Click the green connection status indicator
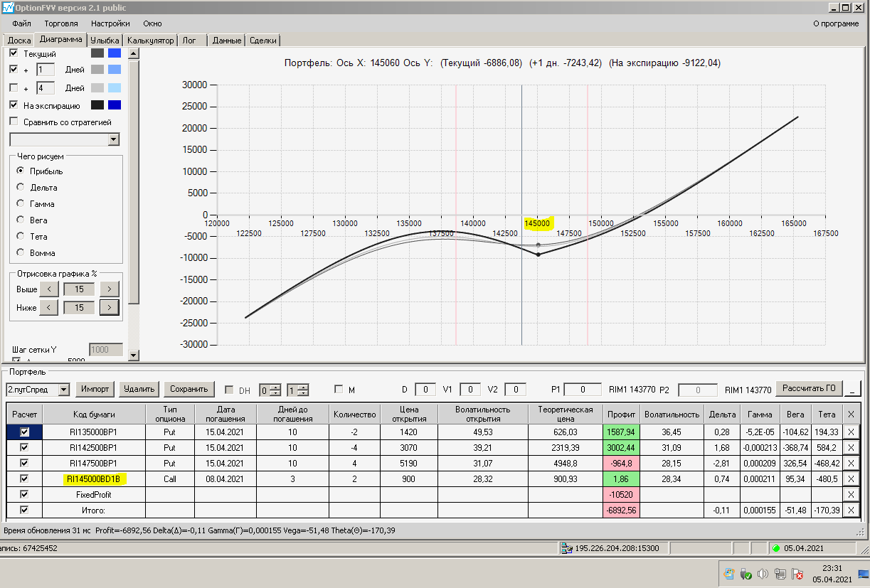This screenshot has width=870, height=588. pyautogui.click(x=776, y=548)
